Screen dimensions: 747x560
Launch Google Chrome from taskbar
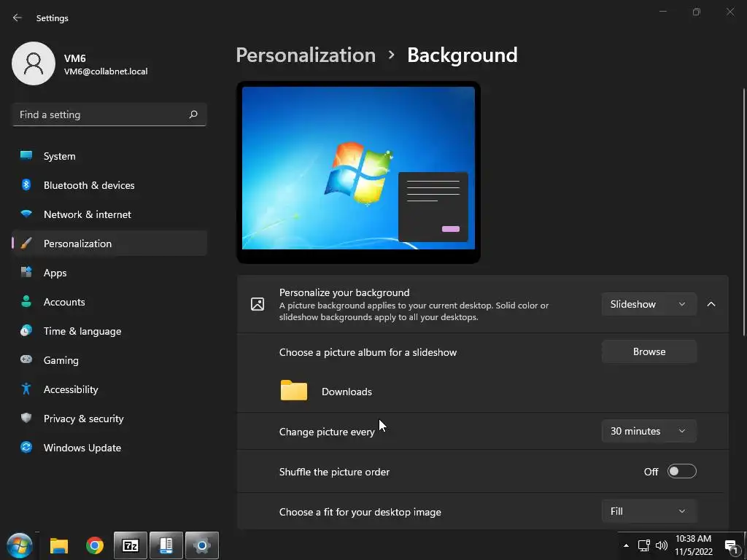95,545
